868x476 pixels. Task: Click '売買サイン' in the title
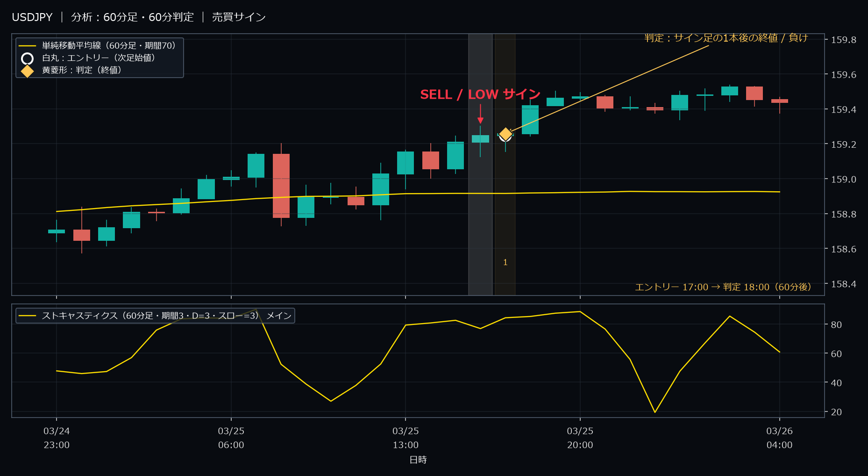[x=239, y=17]
